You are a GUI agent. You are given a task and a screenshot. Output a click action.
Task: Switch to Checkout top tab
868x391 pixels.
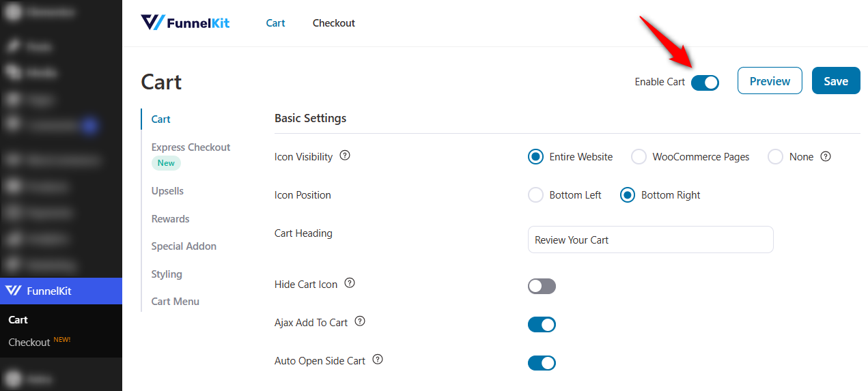[334, 23]
